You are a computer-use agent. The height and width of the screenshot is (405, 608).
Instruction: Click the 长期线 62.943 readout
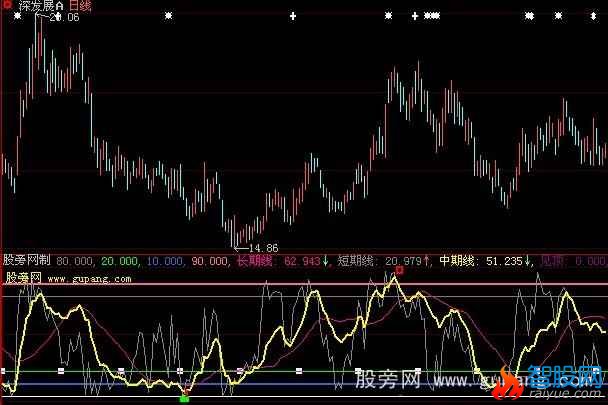(283, 261)
